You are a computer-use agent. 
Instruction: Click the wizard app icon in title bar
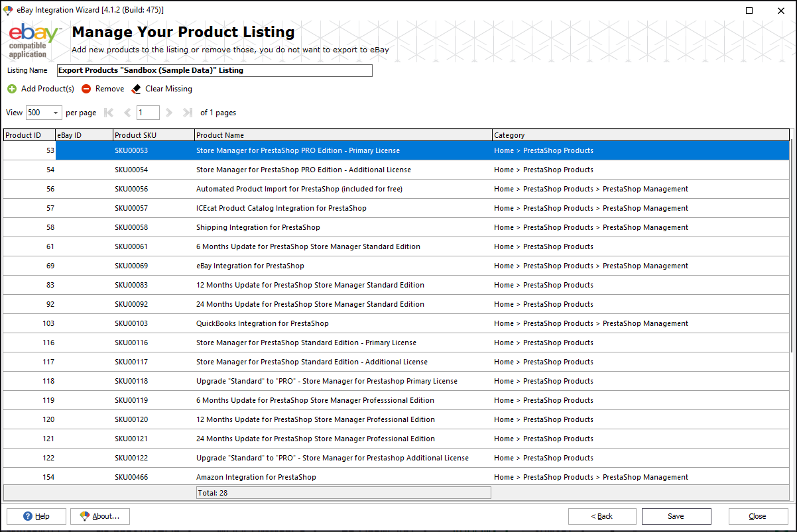(8, 10)
